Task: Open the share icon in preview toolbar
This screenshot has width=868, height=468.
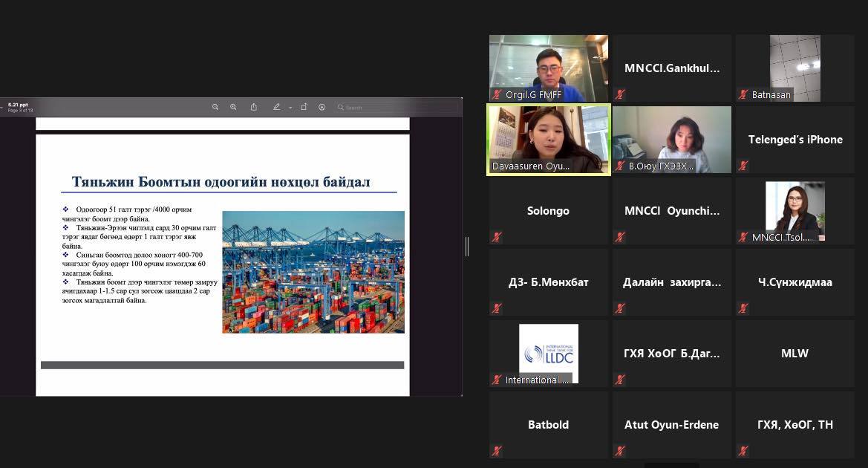Action: click(x=254, y=107)
